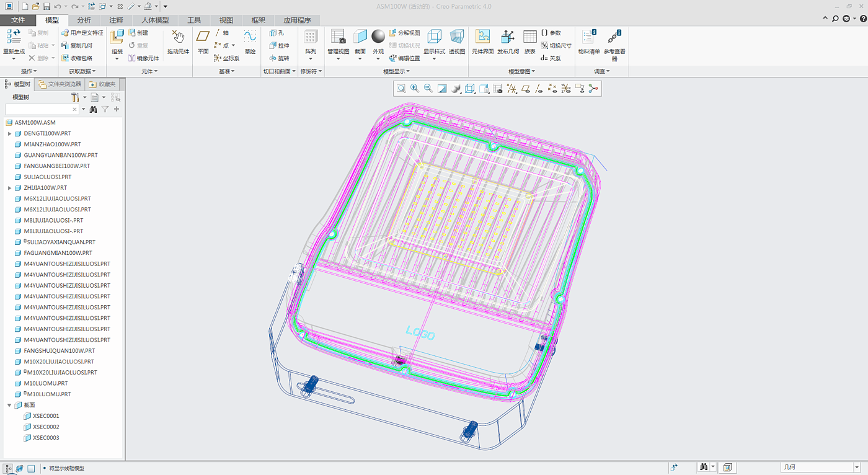
Task: Toggle plane display in the graphics toolbar
Action: [x=526, y=89]
